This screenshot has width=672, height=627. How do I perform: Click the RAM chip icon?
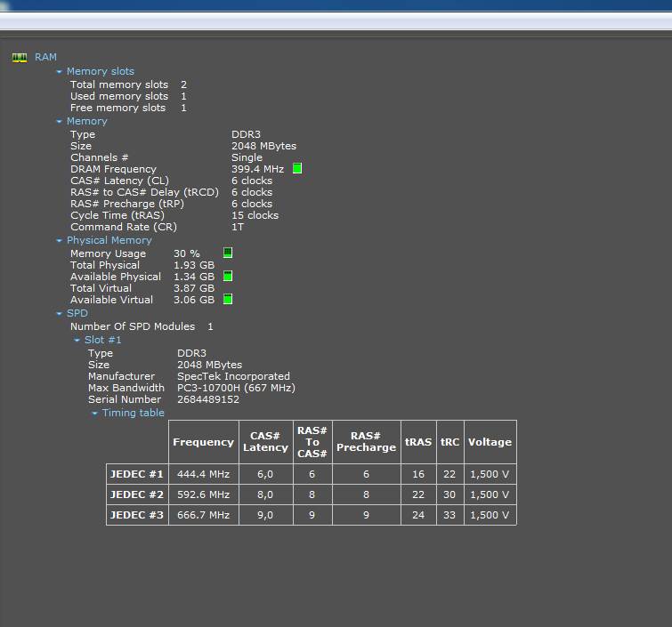[20, 58]
